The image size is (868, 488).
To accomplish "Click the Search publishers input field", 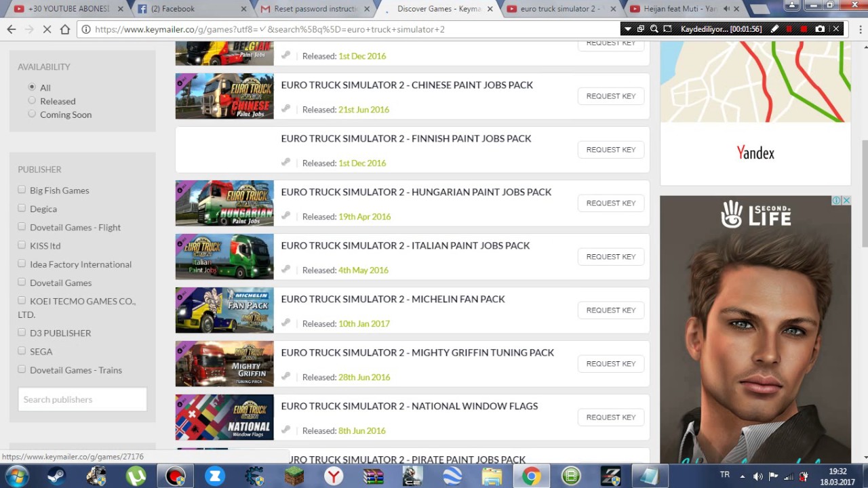I will 82,399.
